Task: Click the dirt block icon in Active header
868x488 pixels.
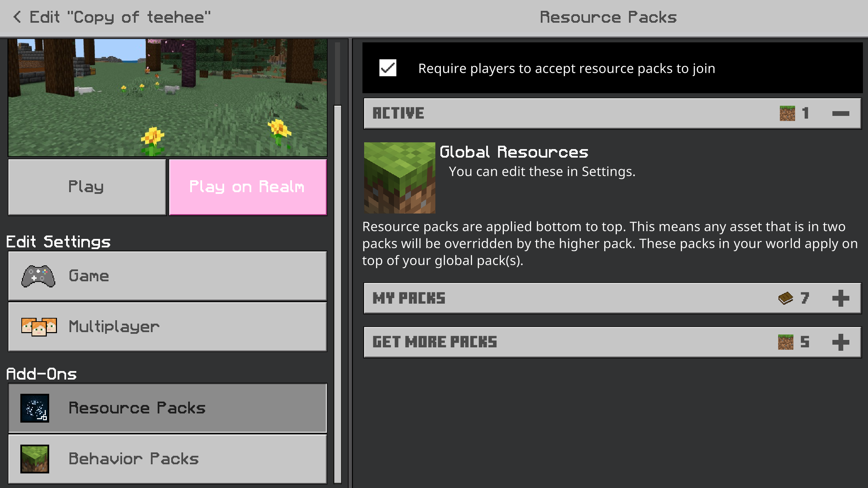Action: click(787, 113)
